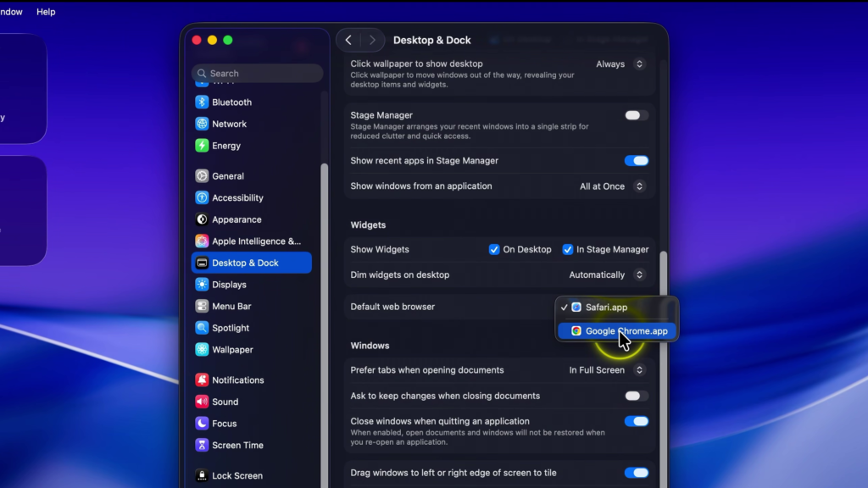The image size is (868, 488).
Task: Click the Notifications bell icon
Action: click(x=202, y=380)
